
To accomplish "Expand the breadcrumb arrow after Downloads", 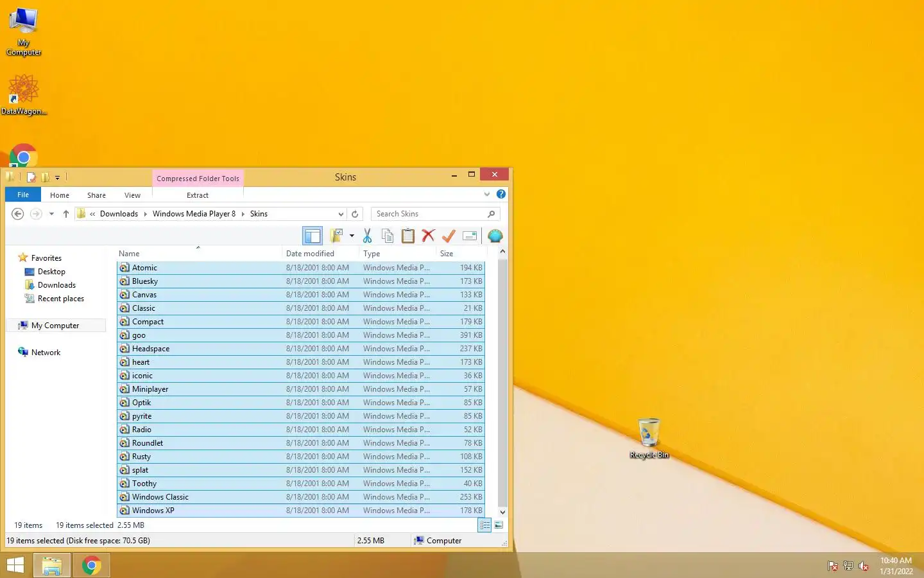I will point(145,214).
